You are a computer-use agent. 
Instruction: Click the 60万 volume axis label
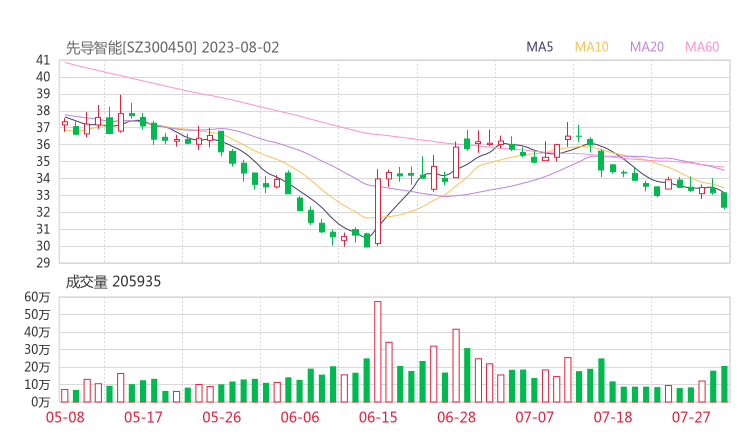pyautogui.click(x=37, y=297)
